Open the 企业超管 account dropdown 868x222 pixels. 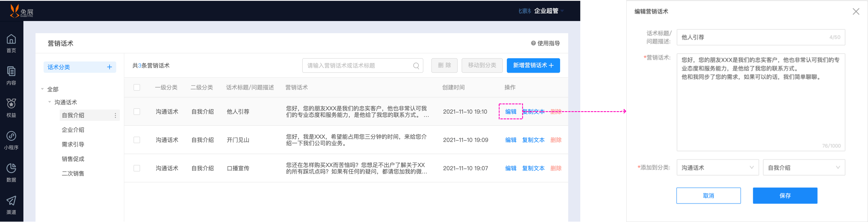(x=549, y=11)
